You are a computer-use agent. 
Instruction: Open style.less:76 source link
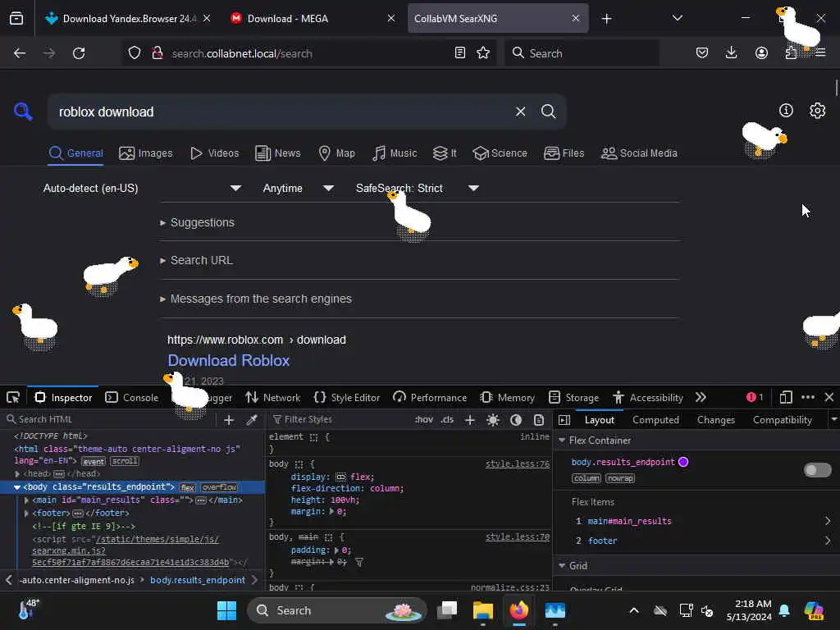tap(518, 464)
